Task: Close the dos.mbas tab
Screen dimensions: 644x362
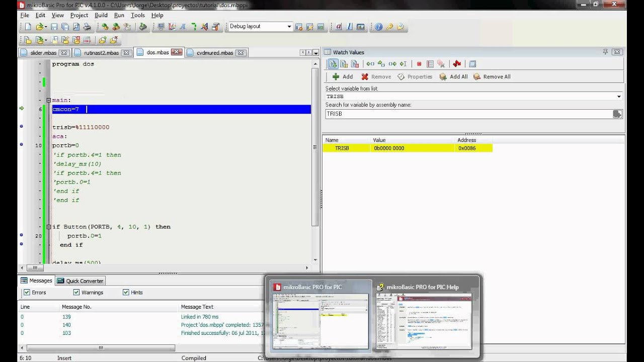Action: pos(176,52)
